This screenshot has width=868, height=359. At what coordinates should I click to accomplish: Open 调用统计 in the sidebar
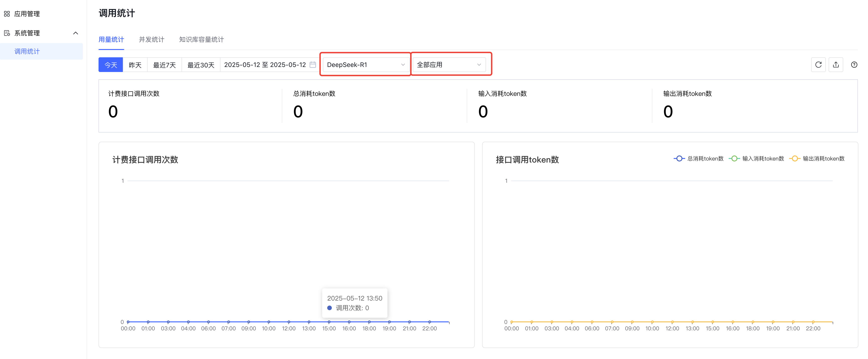27,51
